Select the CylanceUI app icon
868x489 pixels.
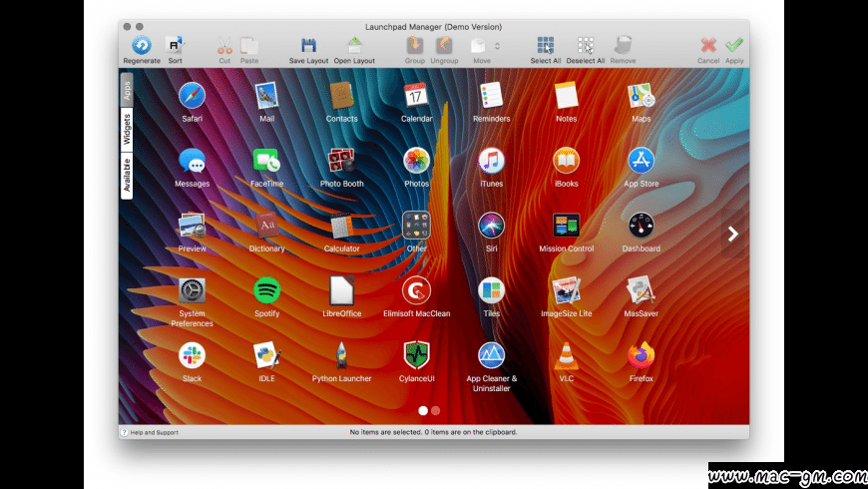(x=416, y=355)
